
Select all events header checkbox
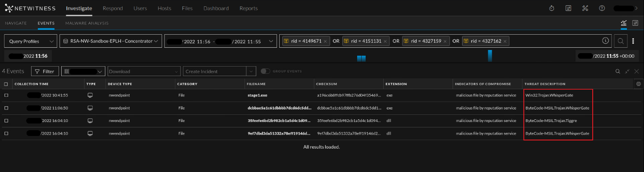[6, 84]
